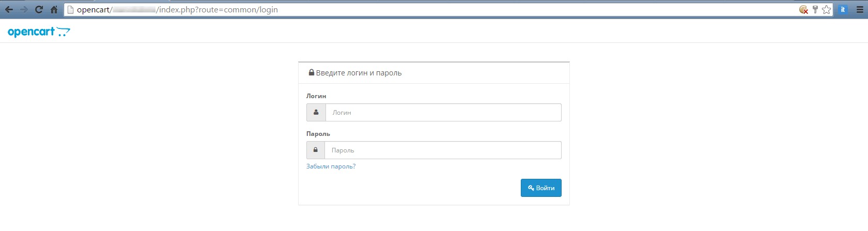Click the user icon beside Логин field
Screen dimensions: 868x231
[x=316, y=113]
